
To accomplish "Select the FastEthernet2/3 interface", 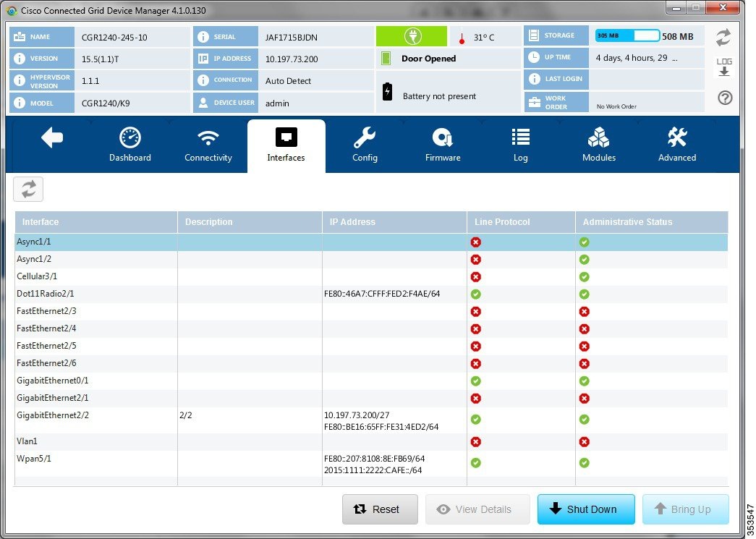I will (x=371, y=311).
